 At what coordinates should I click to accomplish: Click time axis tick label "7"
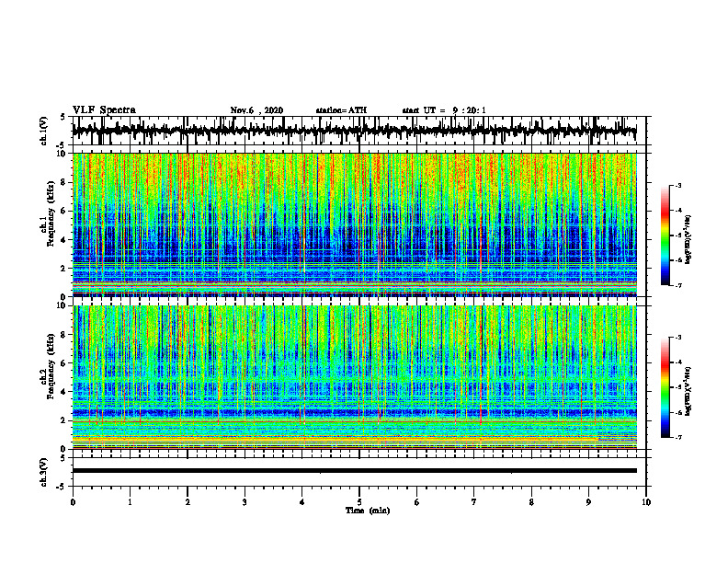coord(474,502)
